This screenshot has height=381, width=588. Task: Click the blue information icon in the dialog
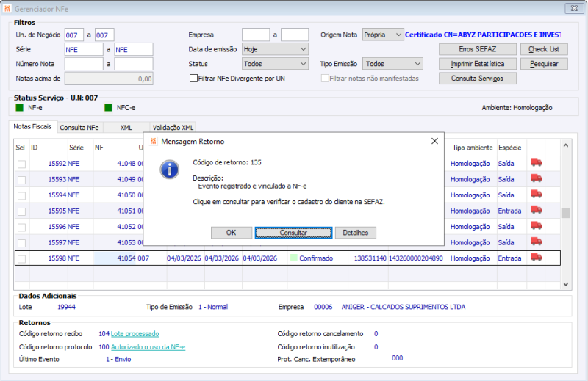pyautogui.click(x=170, y=170)
